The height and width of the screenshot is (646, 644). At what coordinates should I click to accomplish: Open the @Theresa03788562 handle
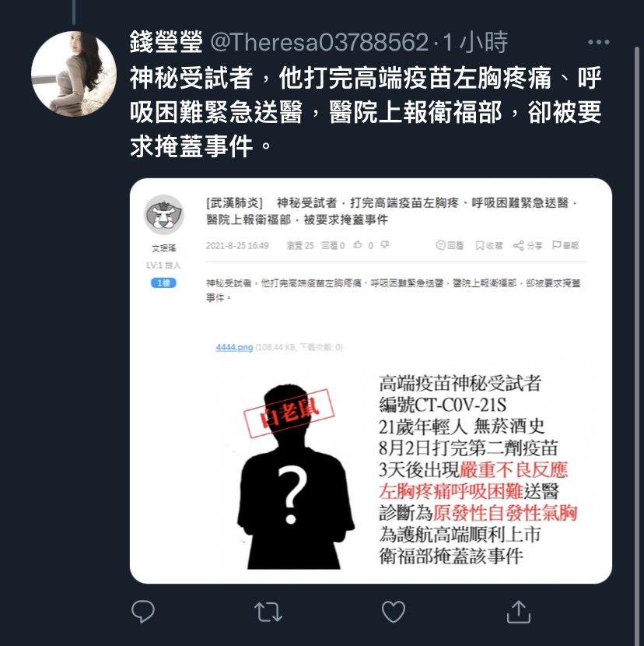(x=320, y=42)
